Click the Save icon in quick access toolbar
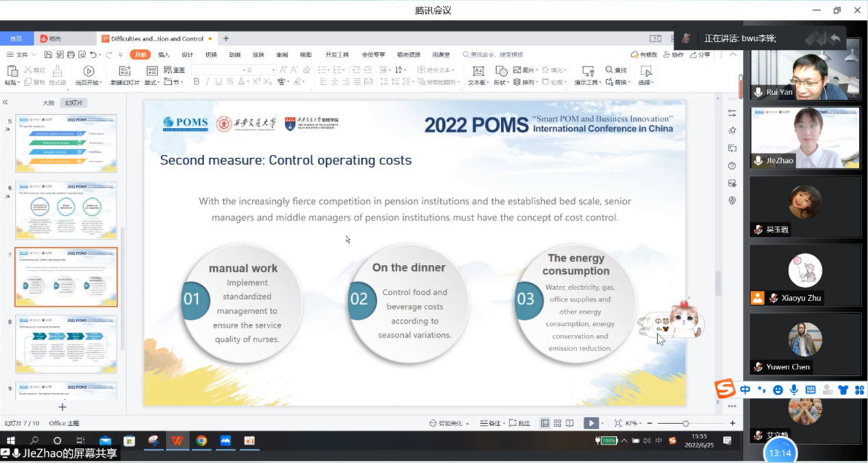Image resolution: width=868 pixels, height=463 pixels. click(x=48, y=55)
